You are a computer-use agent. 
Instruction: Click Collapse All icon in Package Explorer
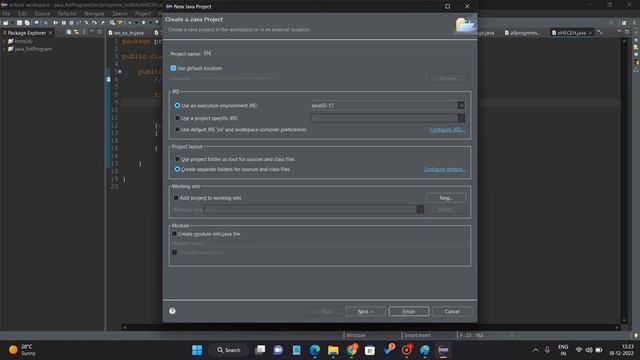(x=69, y=32)
